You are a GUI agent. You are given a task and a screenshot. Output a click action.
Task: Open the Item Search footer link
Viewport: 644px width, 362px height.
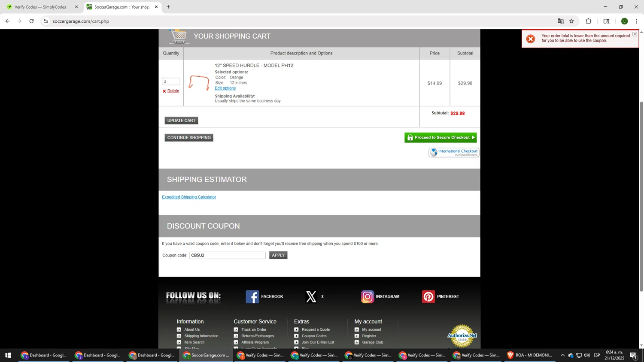(x=194, y=342)
